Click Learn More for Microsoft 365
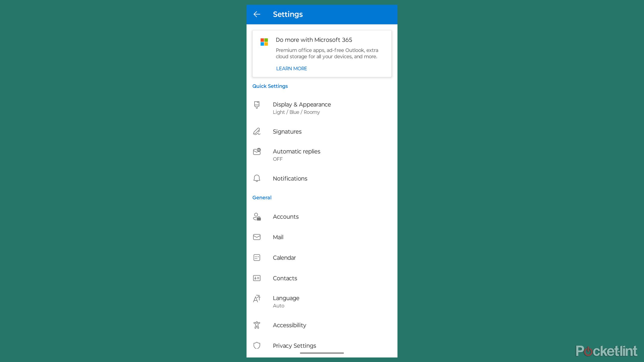 [292, 69]
